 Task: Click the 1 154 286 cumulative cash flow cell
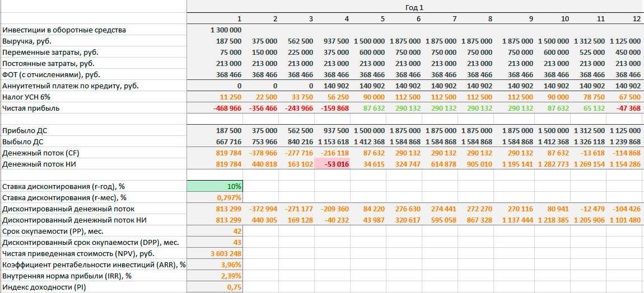tap(624, 164)
